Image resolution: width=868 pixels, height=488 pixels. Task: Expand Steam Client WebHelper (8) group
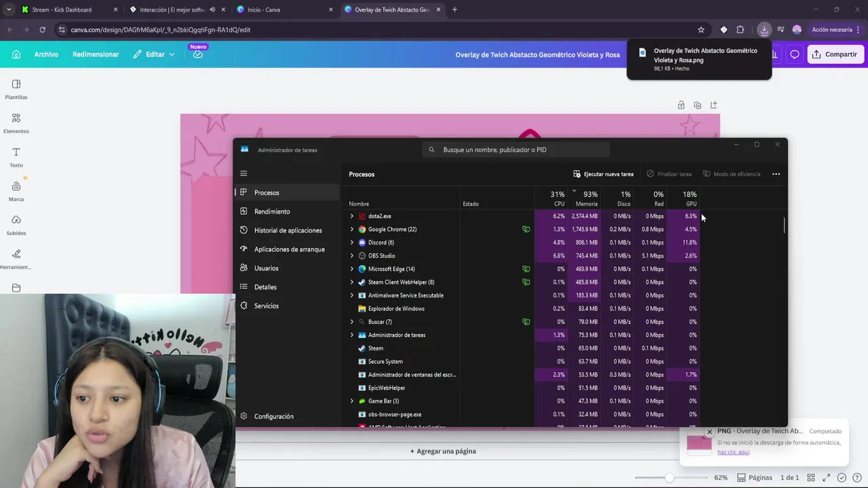pos(351,282)
